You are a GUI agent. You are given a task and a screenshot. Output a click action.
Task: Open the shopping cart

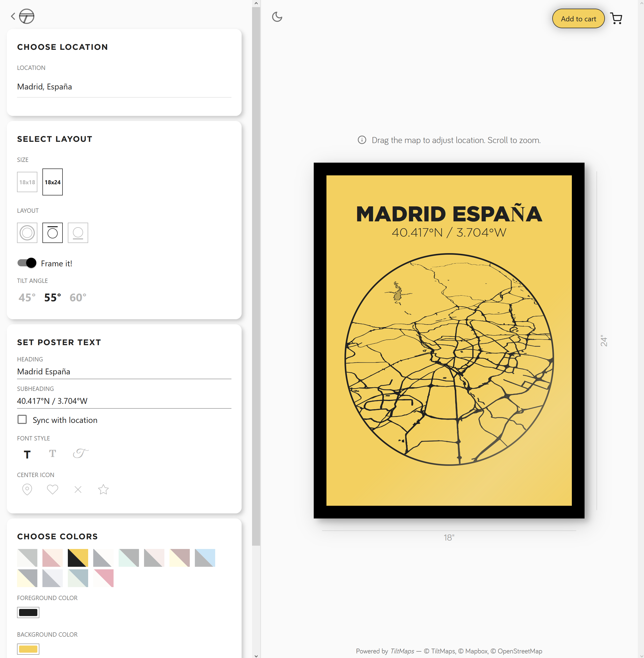pos(616,19)
